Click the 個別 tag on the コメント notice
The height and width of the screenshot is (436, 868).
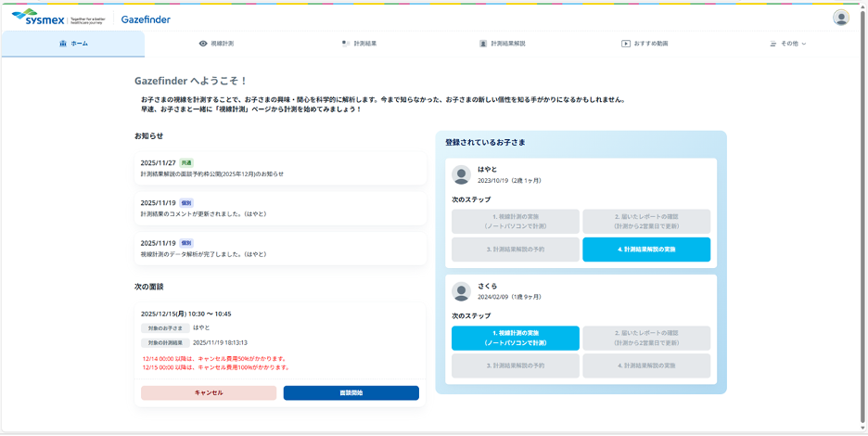click(186, 203)
